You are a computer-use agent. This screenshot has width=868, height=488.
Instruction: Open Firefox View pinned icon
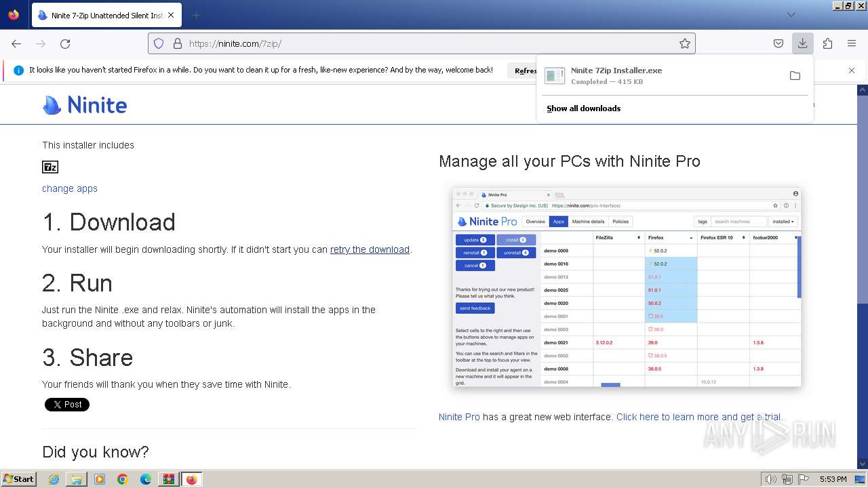[x=14, y=15]
